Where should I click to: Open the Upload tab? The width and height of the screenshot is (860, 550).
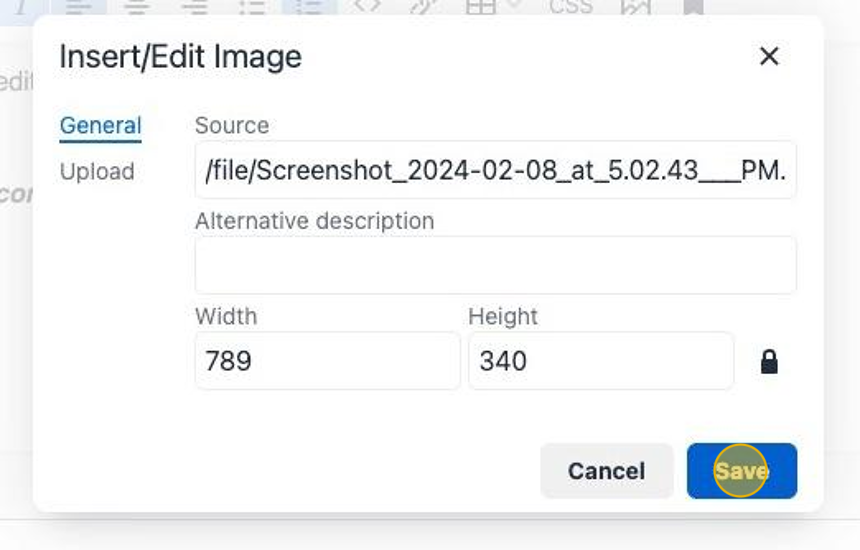pos(97,172)
